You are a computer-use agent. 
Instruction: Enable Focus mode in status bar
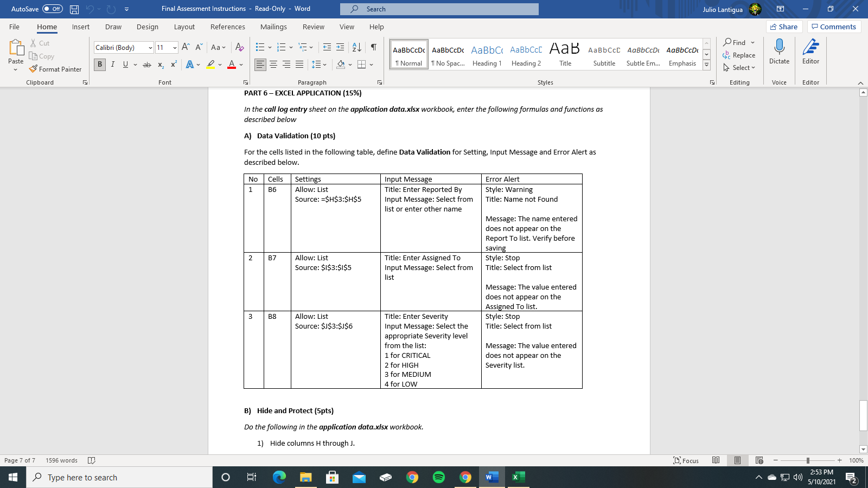click(x=685, y=460)
